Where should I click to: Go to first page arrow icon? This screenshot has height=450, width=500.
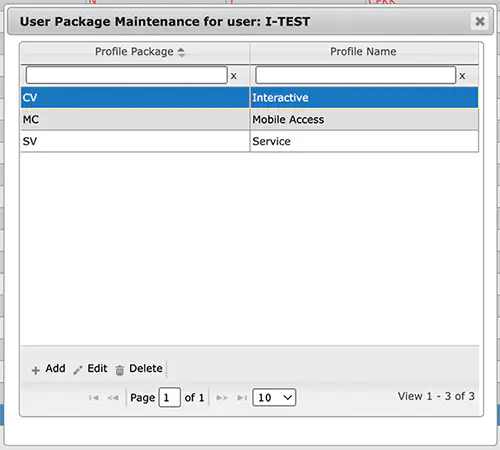click(94, 398)
